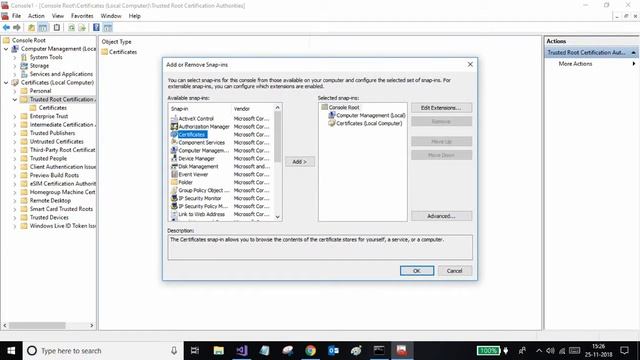
Task: Toggle the Show/Hide Action Pane toolbar icon
Action: (x=107, y=27)
